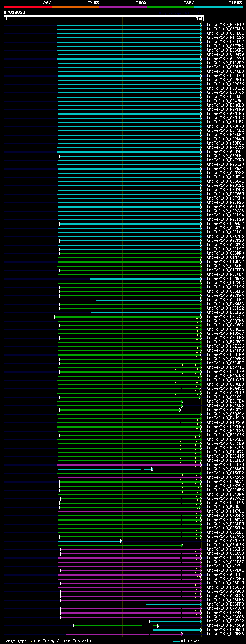This screenshot has width=246, height=644.
Task: Select the UniRef100_B8LNZ6 label
Action: [x=225, y=312]
